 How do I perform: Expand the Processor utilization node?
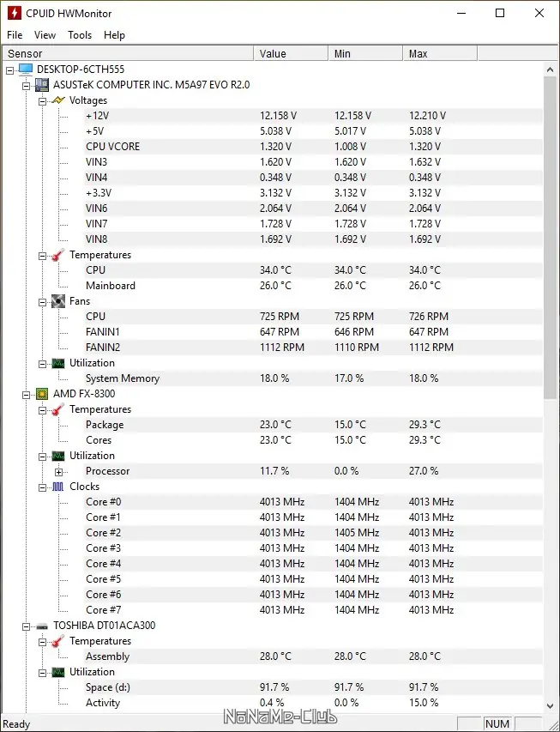click(x=58, y=471)
